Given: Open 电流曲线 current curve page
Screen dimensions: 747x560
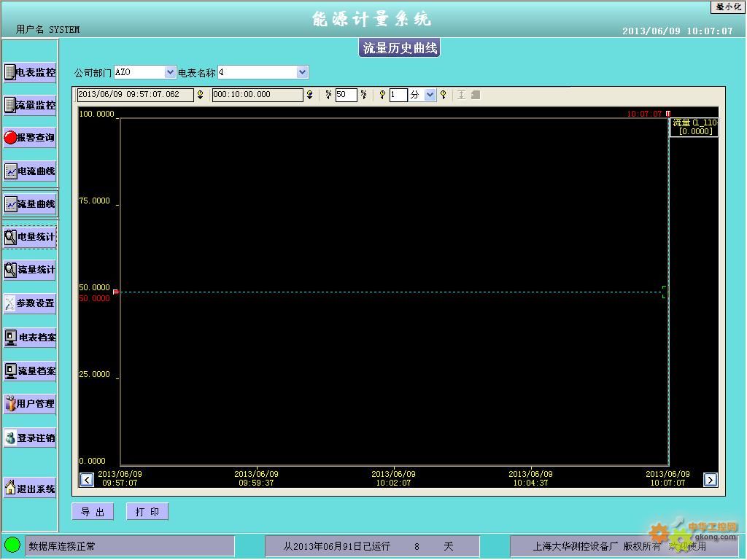Looking at the screenshot, I should coord(30,171).
